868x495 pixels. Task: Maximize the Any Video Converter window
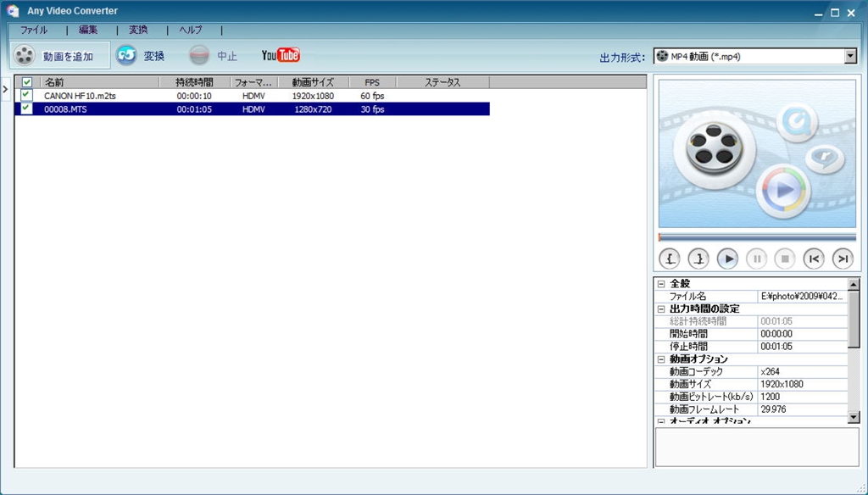(835, 13)
